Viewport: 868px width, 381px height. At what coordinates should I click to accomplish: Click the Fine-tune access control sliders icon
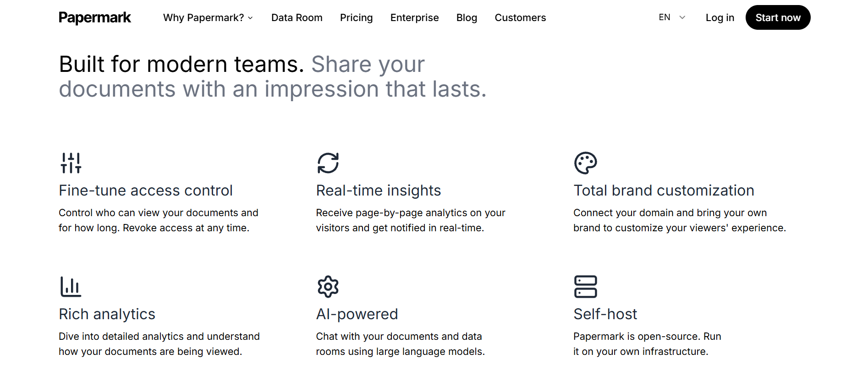(71, 163)
